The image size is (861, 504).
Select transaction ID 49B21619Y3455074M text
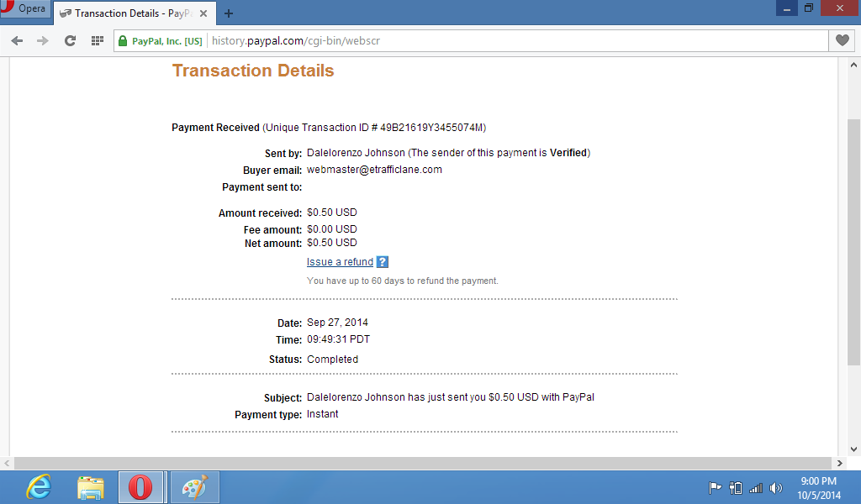coord(431,128)
